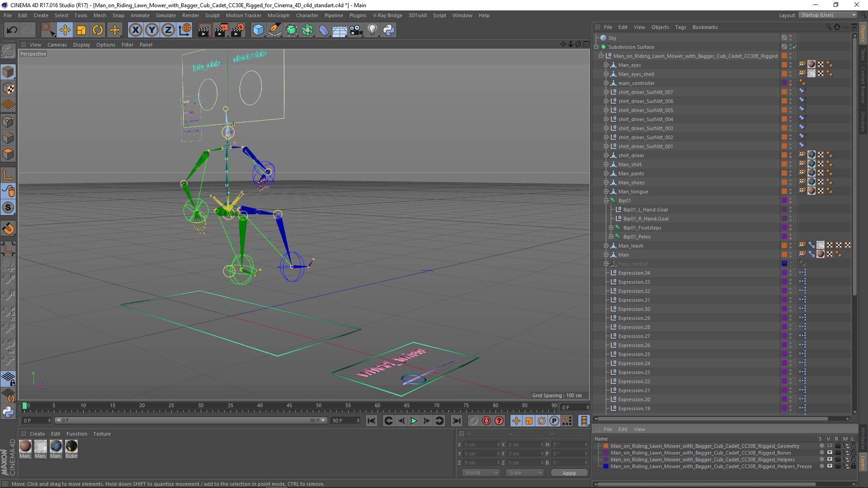Switch to Model mode cube icon
This screenshot has height=488, width=868.
[8, 72]
